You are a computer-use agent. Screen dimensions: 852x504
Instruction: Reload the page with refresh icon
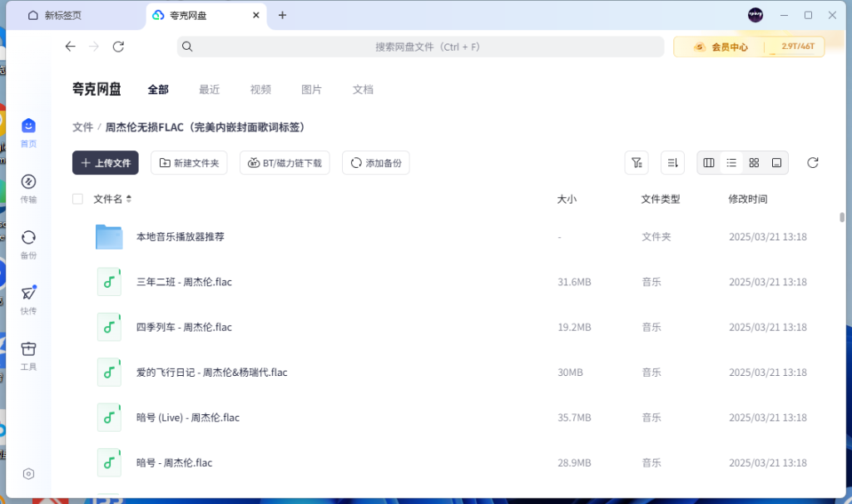118,47
